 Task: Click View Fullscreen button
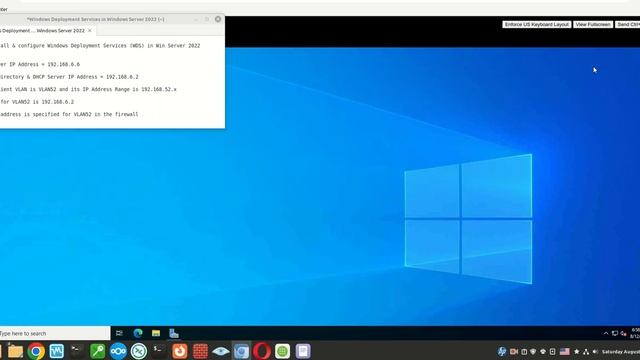click(x=593, y=24)
